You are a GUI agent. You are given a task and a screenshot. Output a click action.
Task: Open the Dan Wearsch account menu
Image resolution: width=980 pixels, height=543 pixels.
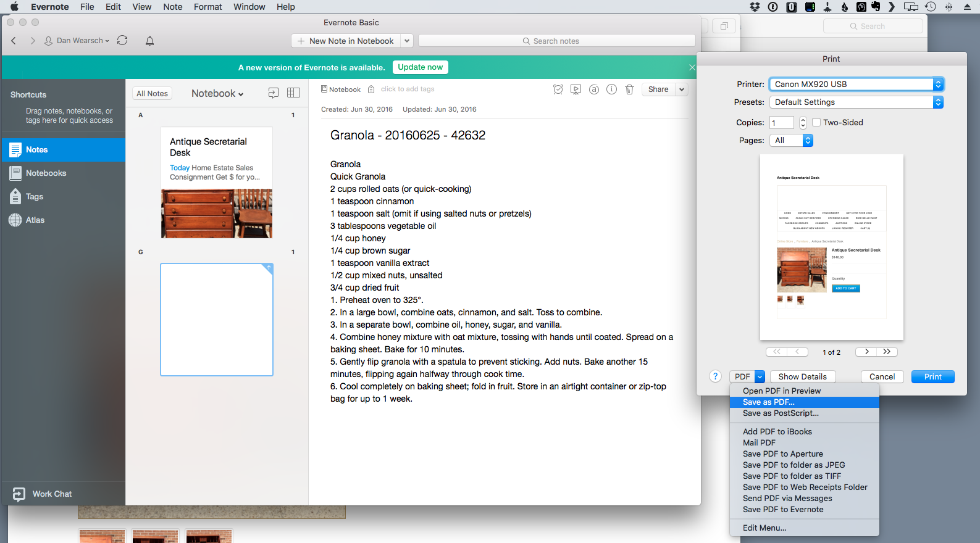click(x=77, y=41)
